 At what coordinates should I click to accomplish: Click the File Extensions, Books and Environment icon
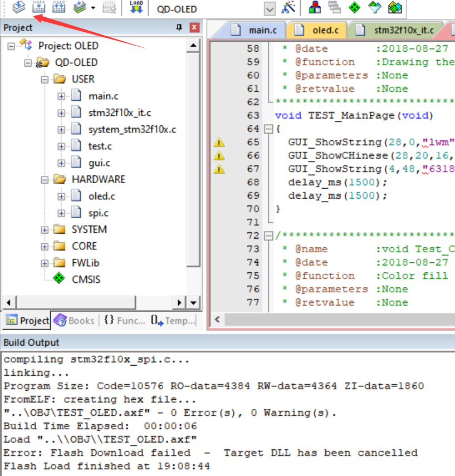click(315, 7)
